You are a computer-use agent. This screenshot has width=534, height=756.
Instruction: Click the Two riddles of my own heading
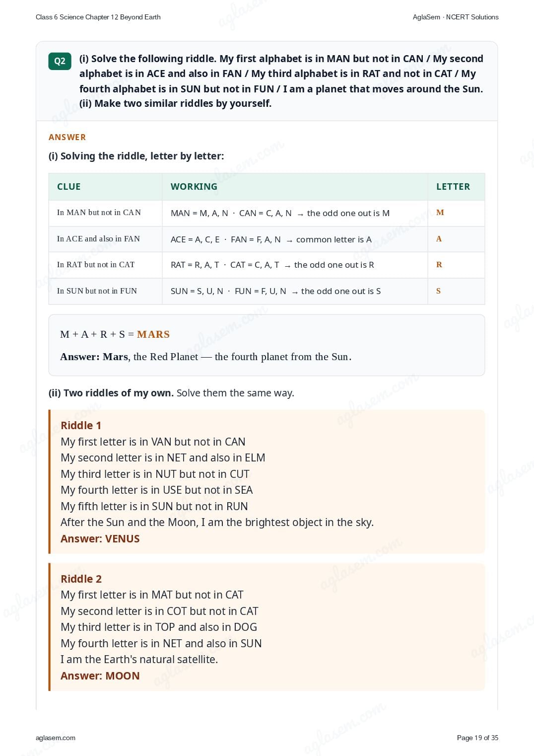tap(111, 393)
